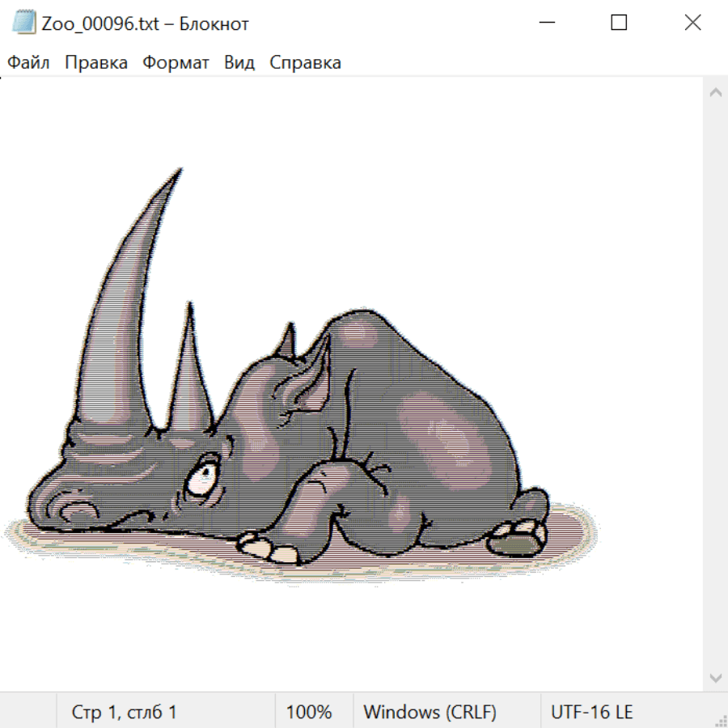
Task: Open the Правка menu
Action: 95,63
